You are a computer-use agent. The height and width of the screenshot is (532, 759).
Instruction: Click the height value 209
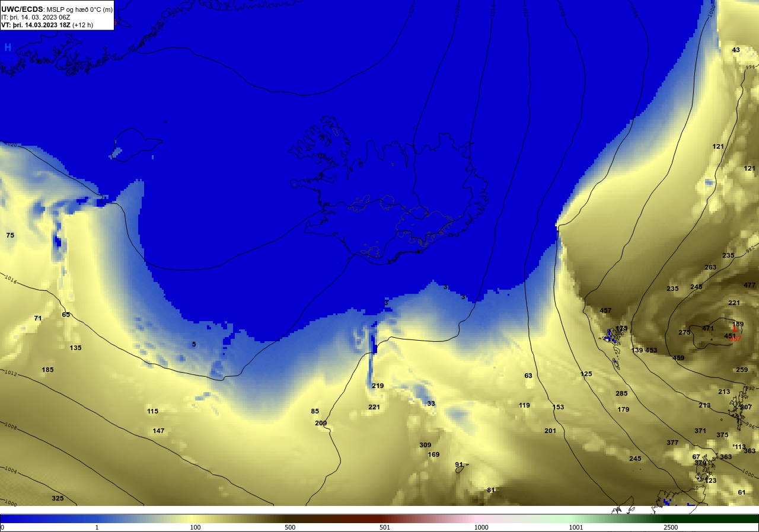pyautogui.click(x=321, y=423)
